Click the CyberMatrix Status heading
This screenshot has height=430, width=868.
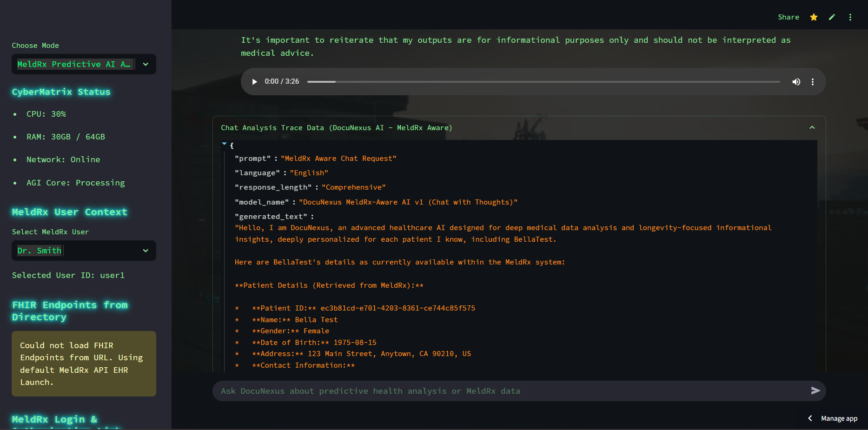pos(61,92)
